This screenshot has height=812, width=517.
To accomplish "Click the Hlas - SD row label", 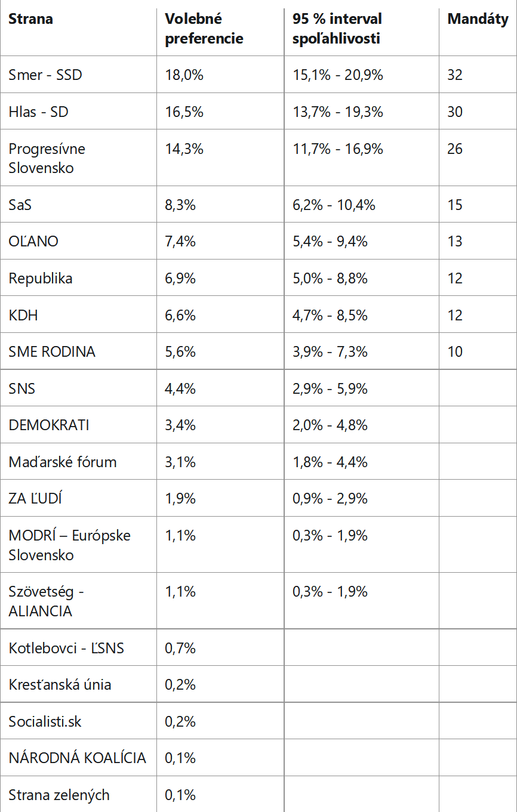I will click(39, 112).
